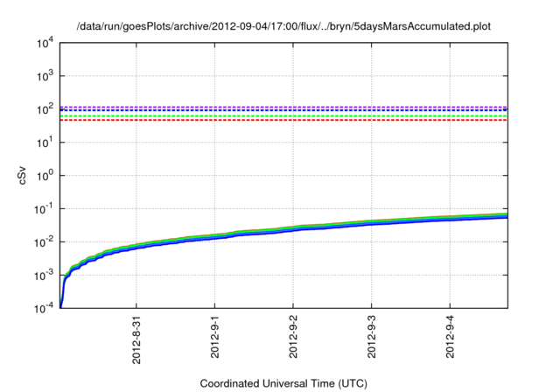Click the Coordinated Universal Time axis label
The width and height of the screenshot is (560, 392).
pos(283,383)
